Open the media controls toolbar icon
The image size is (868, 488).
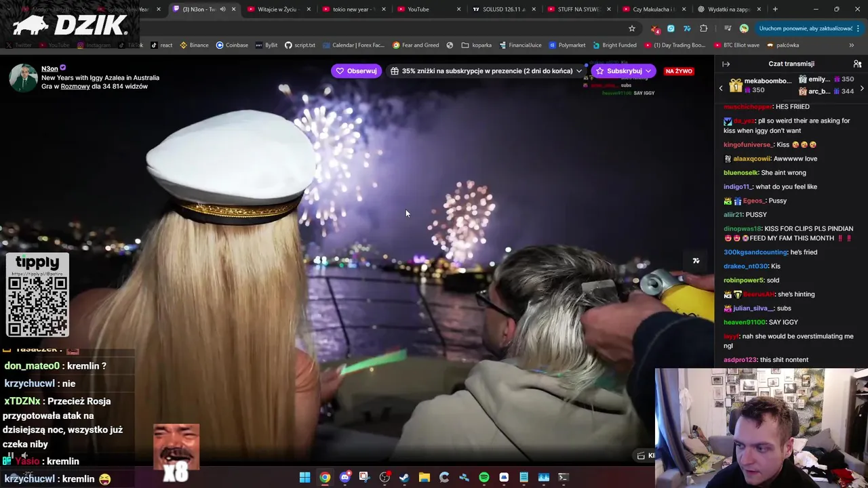coord(727,28)
